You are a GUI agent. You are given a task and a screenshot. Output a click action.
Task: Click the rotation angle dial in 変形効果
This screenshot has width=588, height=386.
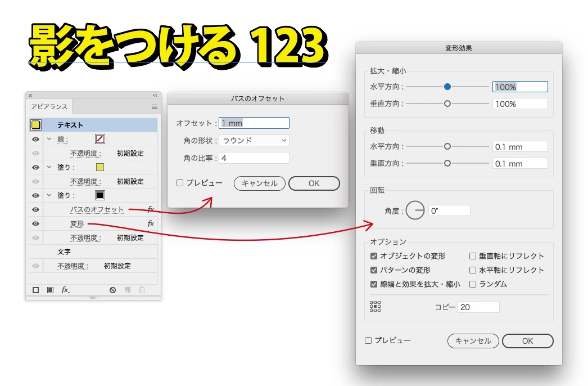[x=415, y=210]
